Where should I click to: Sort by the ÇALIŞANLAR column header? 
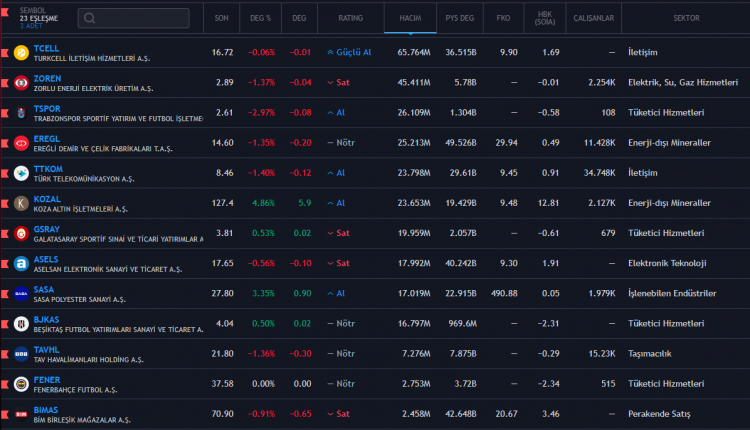[594, 18]
